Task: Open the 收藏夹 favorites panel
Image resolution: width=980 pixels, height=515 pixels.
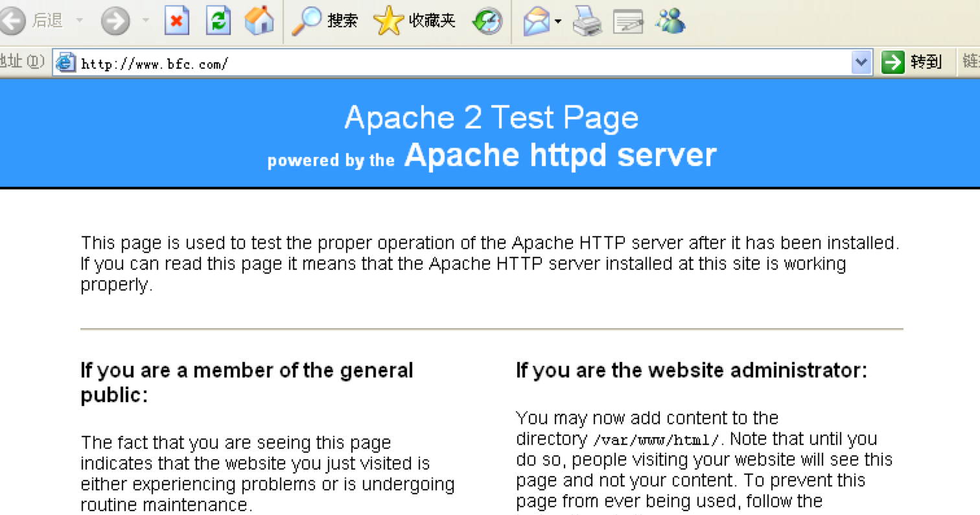Action: [415, 21]
